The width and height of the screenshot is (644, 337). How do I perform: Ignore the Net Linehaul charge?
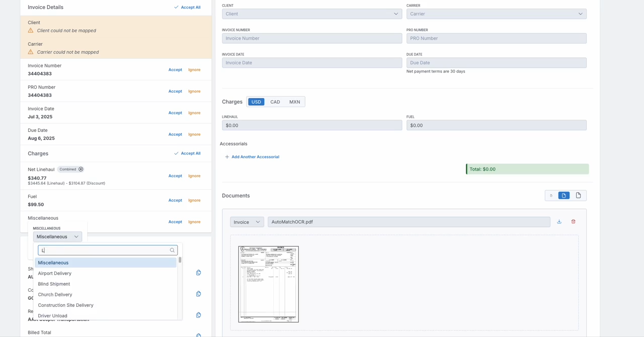(194, 176)
